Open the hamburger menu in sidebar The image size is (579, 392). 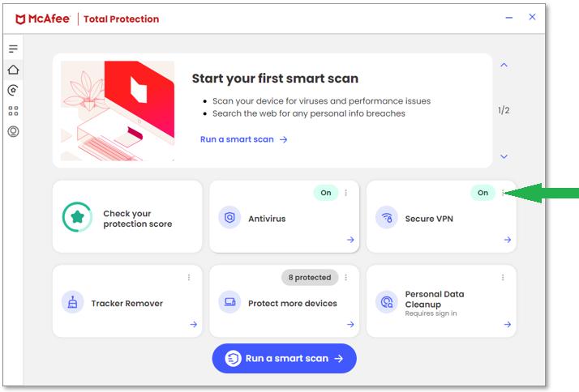point(13,49)
